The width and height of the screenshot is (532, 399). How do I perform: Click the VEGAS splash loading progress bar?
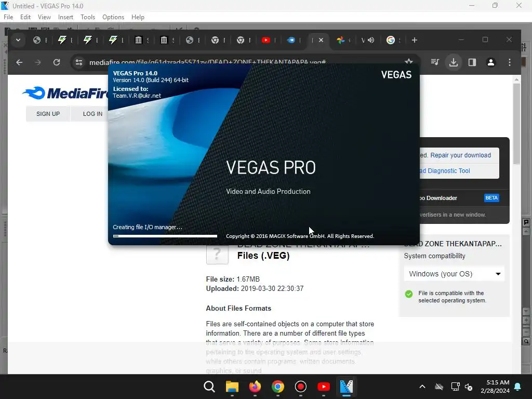(165, 236)
